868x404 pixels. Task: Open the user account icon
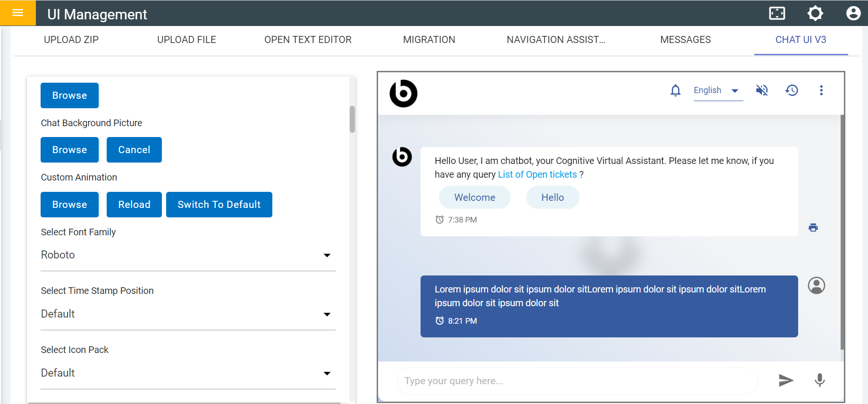(853, 13)
